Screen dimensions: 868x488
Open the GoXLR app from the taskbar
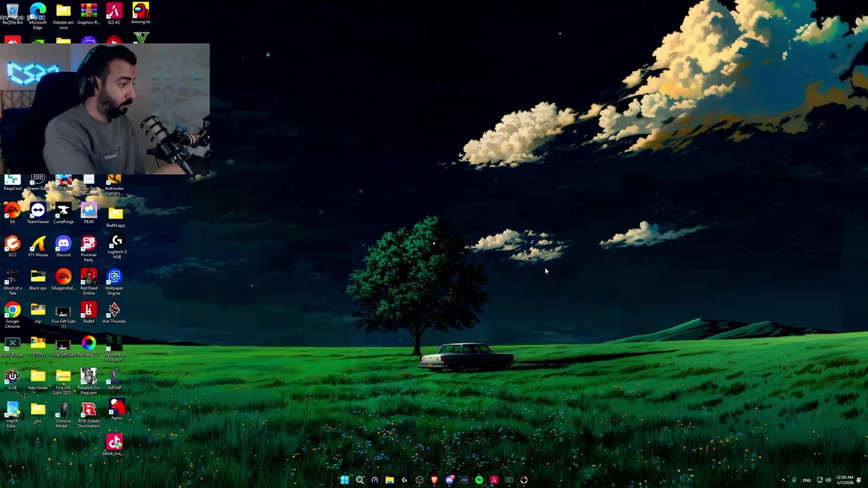tap(509, 480)
